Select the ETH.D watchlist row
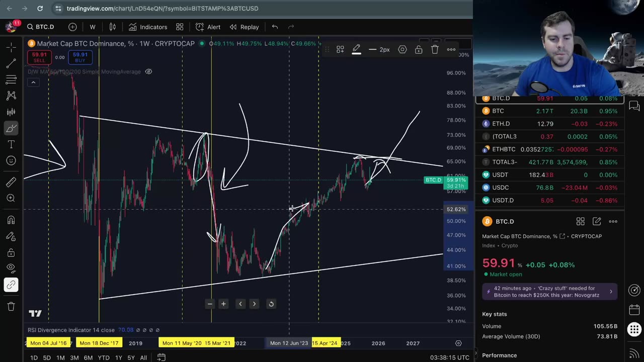Image resolution: width=644 pixels, height=362 pixels. [x=550, y=124]
